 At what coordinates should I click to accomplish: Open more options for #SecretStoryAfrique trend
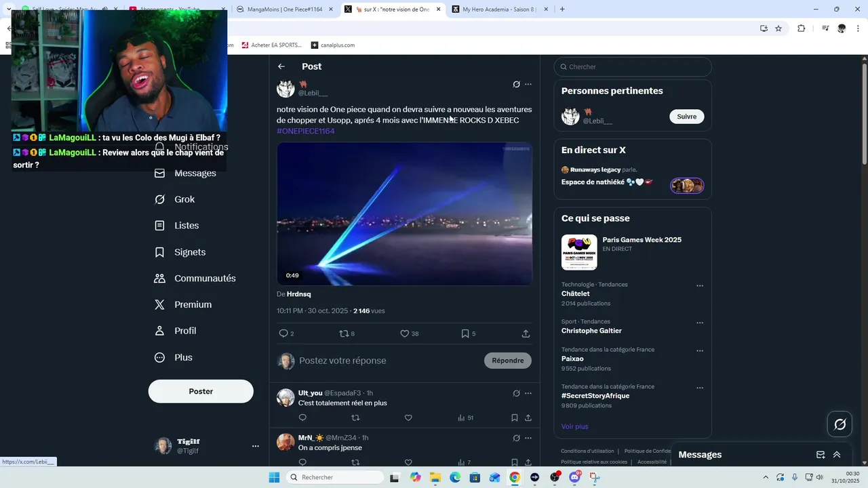coord(700,388)
